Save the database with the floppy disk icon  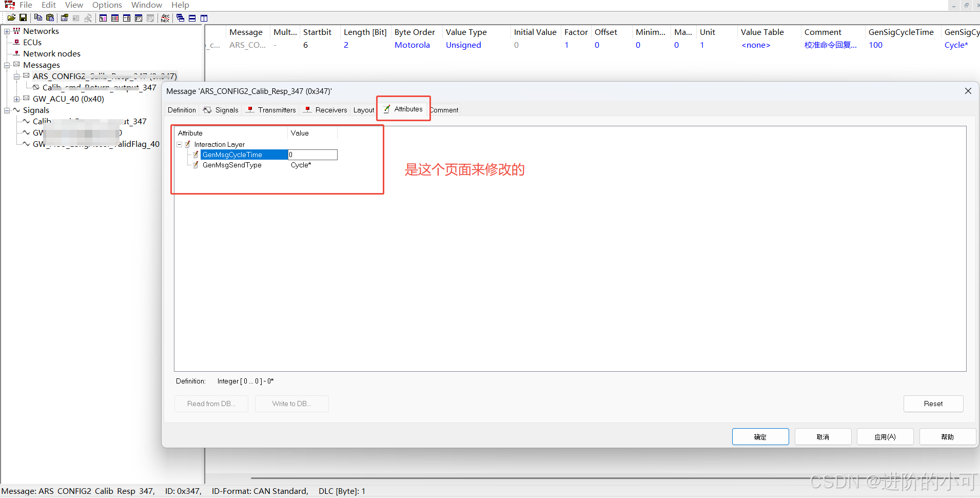point(23,18)
